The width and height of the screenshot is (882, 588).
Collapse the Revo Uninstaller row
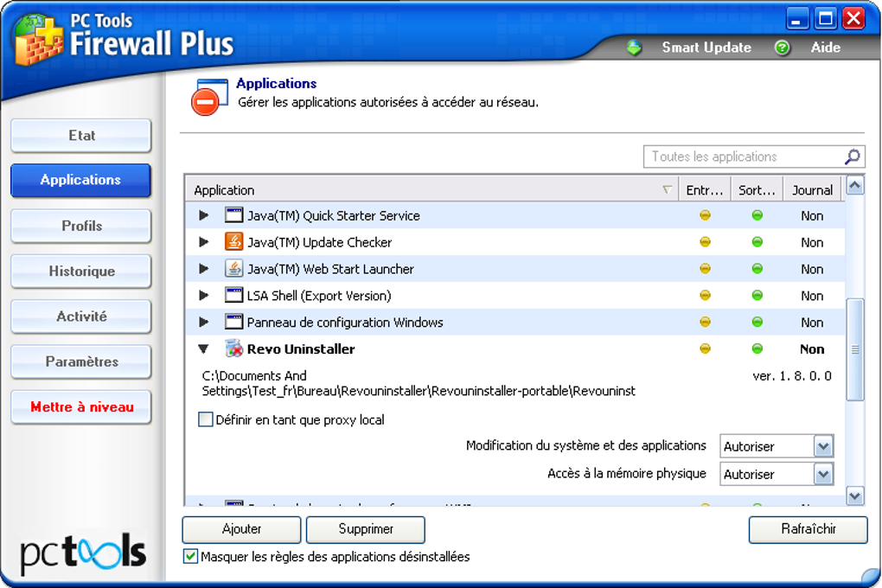click(x=203, y=348)
